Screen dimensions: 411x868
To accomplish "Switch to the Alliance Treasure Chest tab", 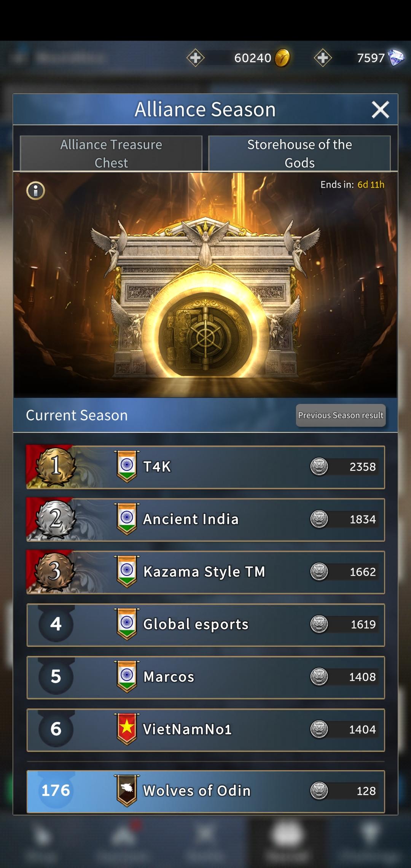I will [111, 153].
